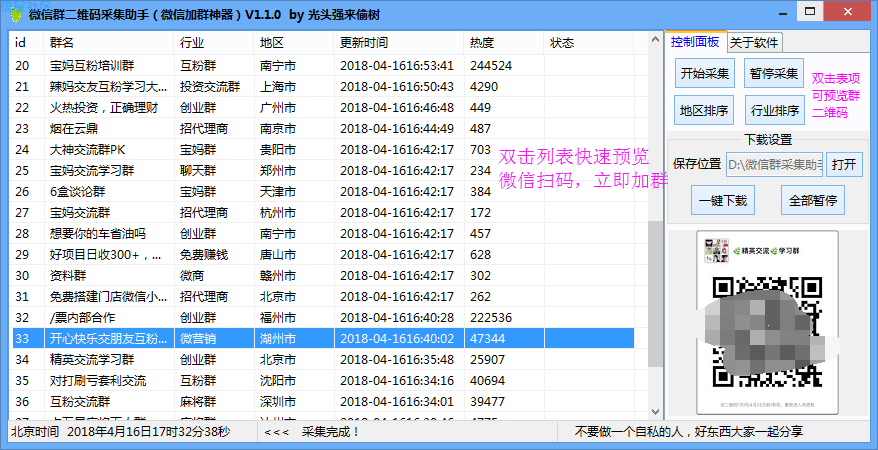Click heat value 244524

[491, 65]
